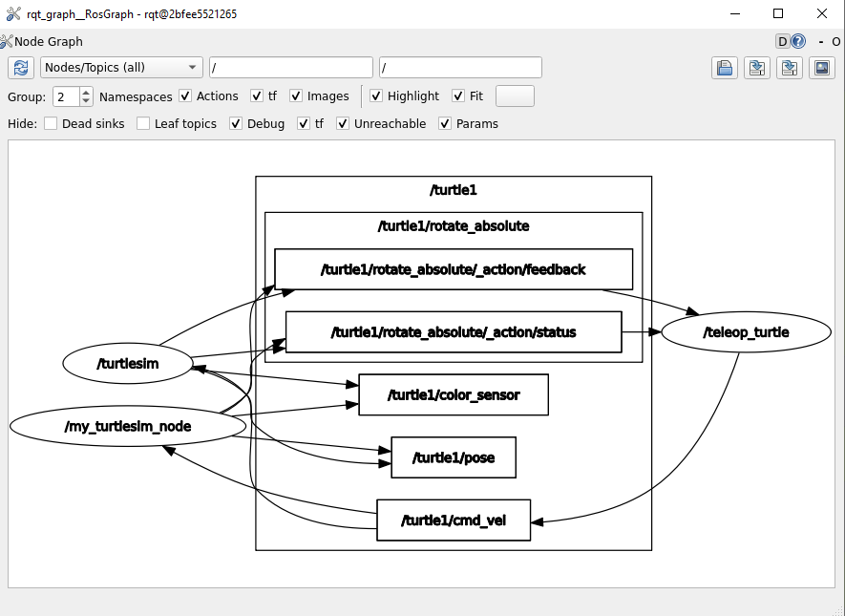Open Nodes/Topics (all) dropdown
845x616 pixels.
[x=121, y=68]
